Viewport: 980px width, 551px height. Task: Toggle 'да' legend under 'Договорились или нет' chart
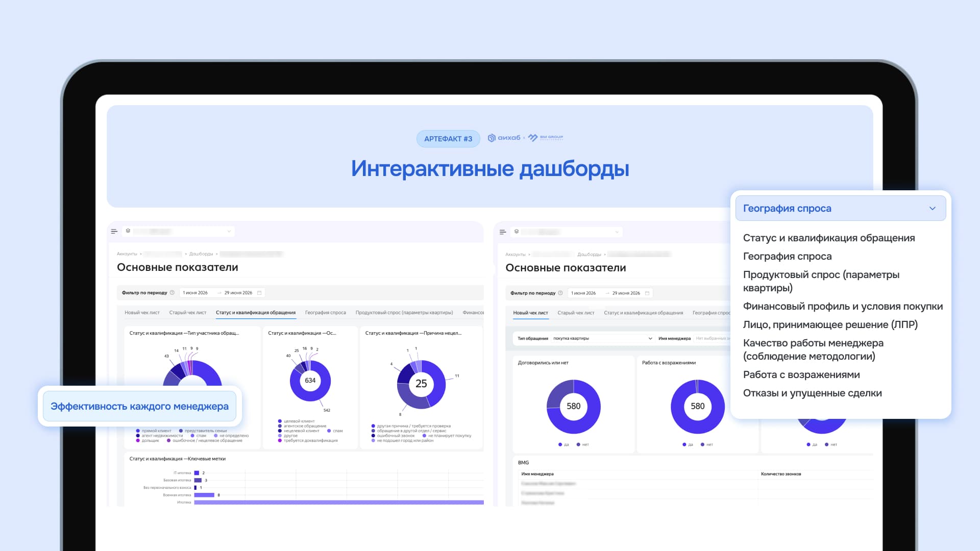point(563,445)
